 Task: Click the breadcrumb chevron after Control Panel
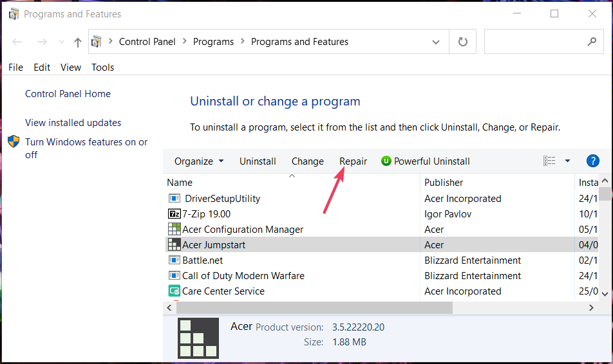[185, 41]
